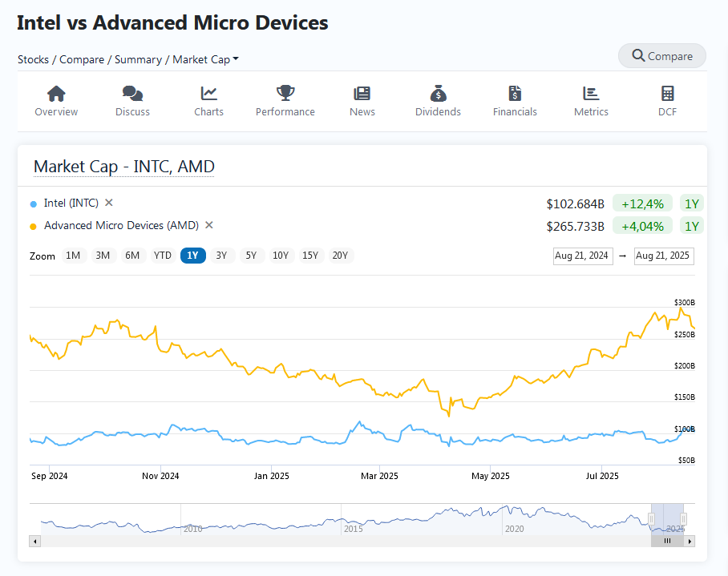Open the Charts line graph icon
This screenshot has width=728, height=576.
pos(209,93)
